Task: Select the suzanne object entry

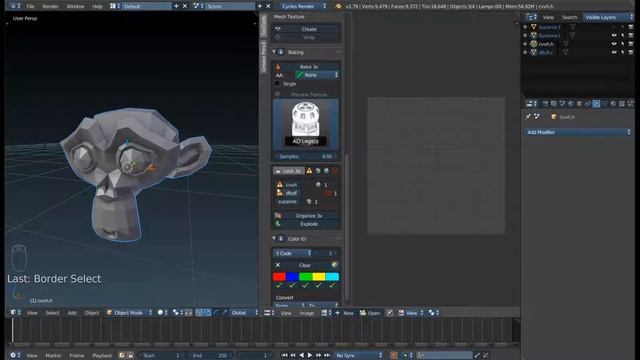Action: (287, 202)
